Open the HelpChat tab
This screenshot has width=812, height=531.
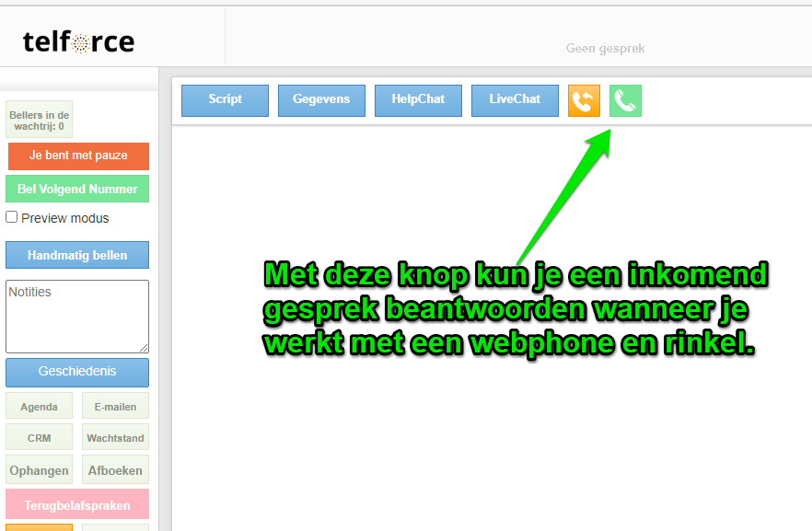418,100
